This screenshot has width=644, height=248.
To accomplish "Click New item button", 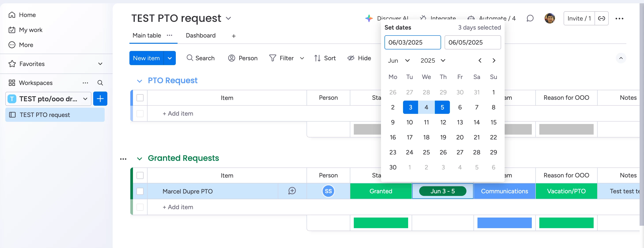I will 146,58.
